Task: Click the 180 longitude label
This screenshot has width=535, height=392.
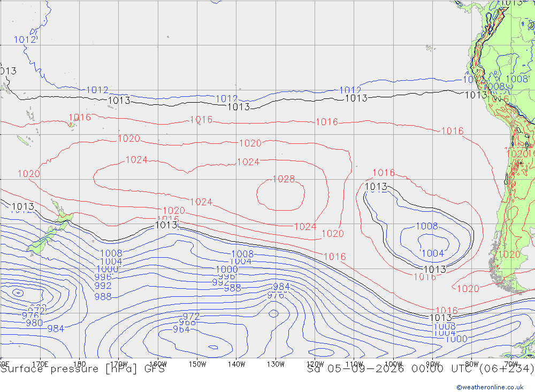Action: (x=79, y=364)
